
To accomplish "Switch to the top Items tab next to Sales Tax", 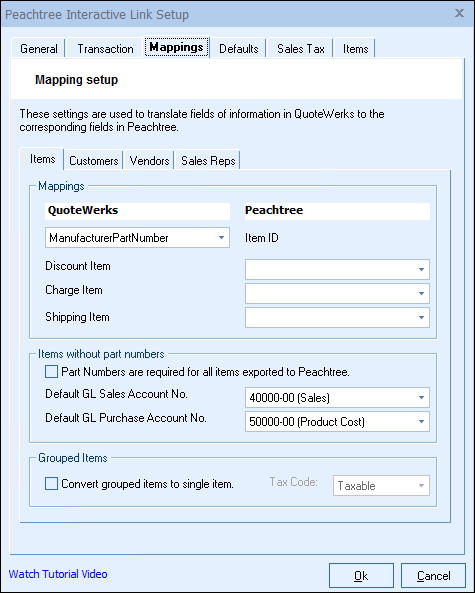I will click(355, 48).
